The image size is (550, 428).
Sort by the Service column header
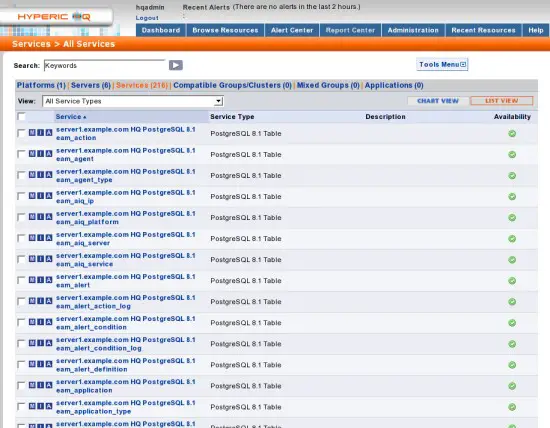(x=71, y=117)
